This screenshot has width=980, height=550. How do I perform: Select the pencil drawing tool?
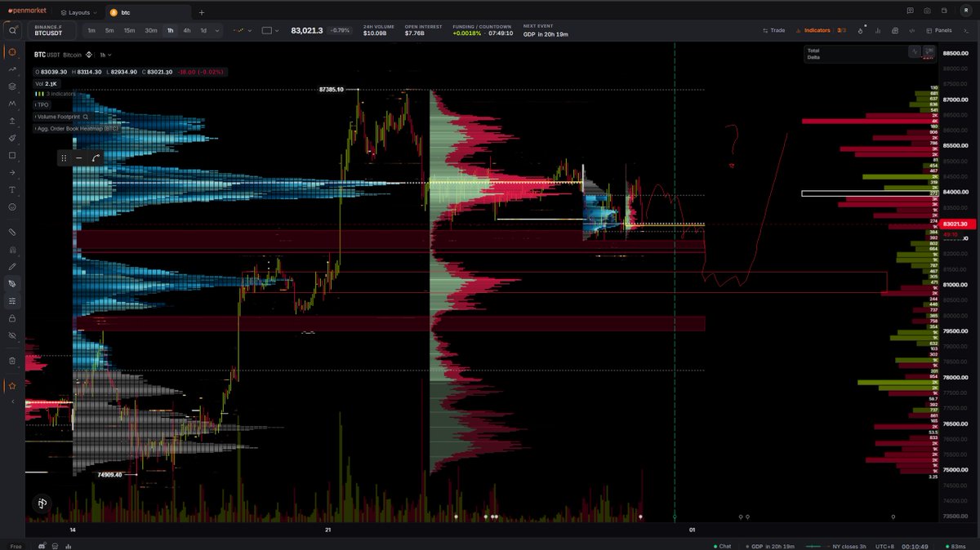click(x=12, y=266)
